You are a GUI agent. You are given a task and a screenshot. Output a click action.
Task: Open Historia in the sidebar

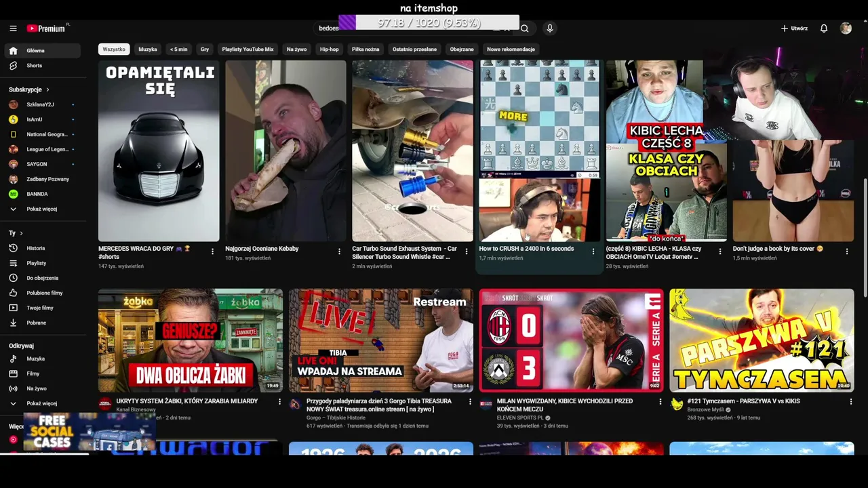pyautogui.click(x=43, y=248)
